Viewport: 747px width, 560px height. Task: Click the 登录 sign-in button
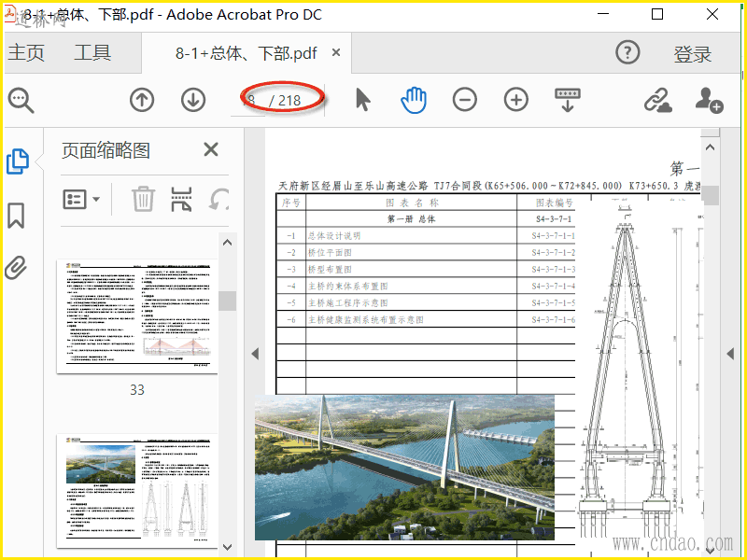pyautogui.click(x=692, y=54)
